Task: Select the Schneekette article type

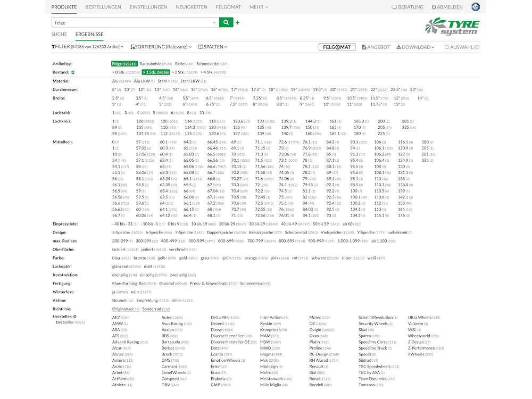Action: click(212, 64)
